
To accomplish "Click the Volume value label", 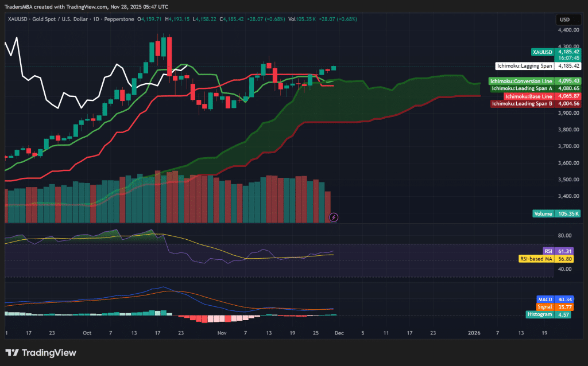I will point(543,213).
